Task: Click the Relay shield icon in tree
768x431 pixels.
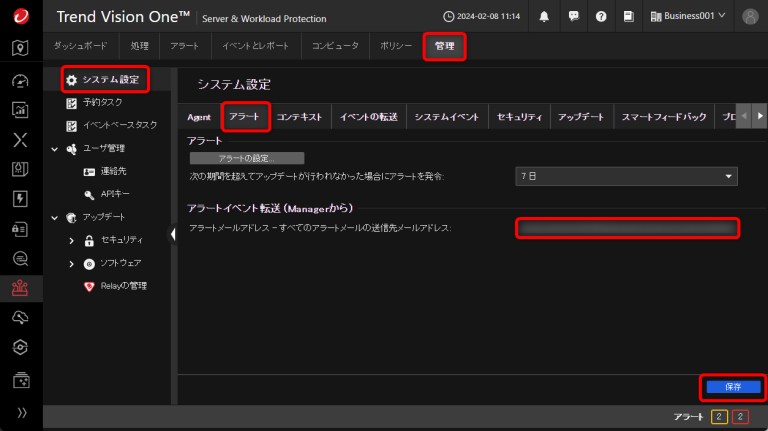Action: tap(89, 287)
